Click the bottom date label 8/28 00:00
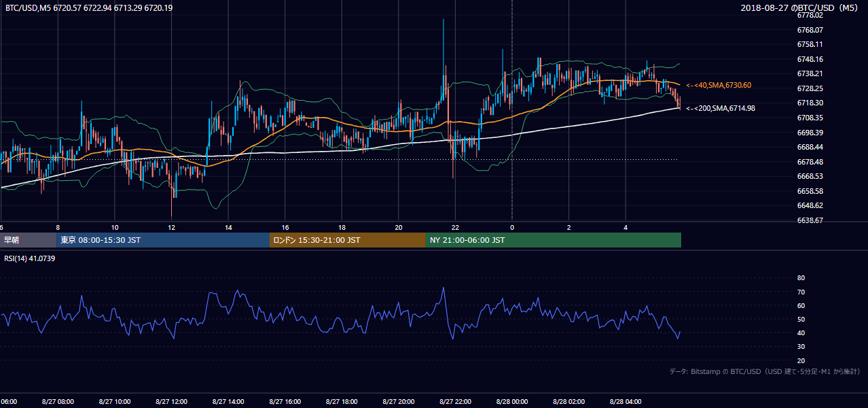868x408 pixels. [x=512, y=402]
